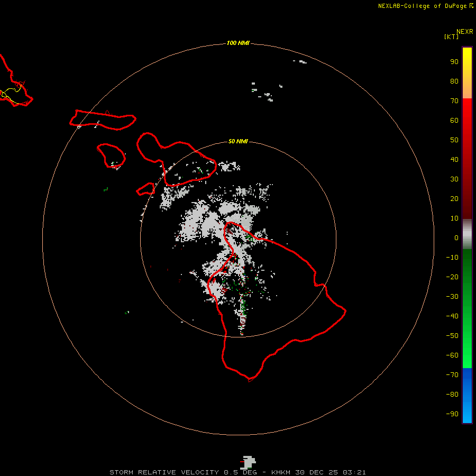Select the positive 30 knot scale label
Image resolution: width=476 pixels, height=476 pixels.
coord(454,179)
